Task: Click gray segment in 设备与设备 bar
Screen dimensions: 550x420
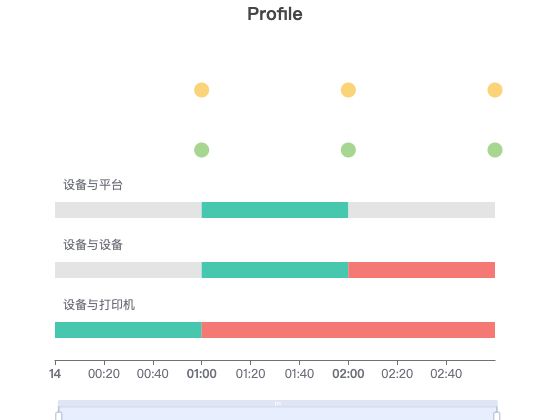Action: (x=128, y=270)
